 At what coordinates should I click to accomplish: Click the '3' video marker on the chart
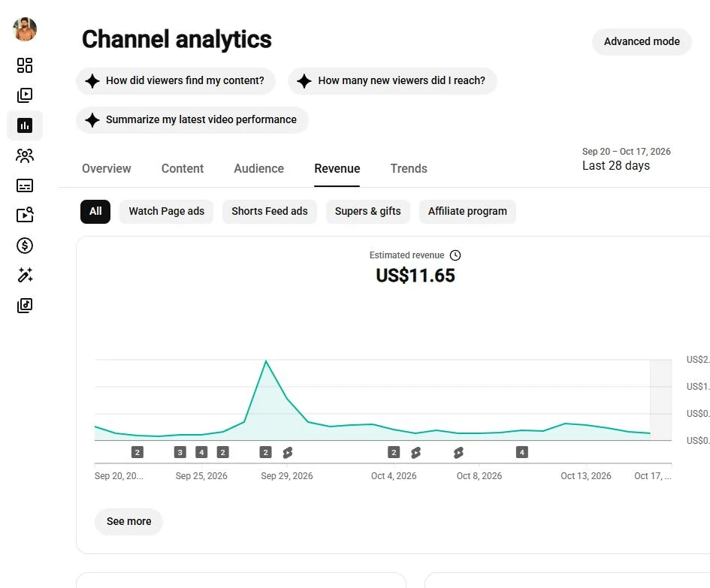[x=180, y=452]
